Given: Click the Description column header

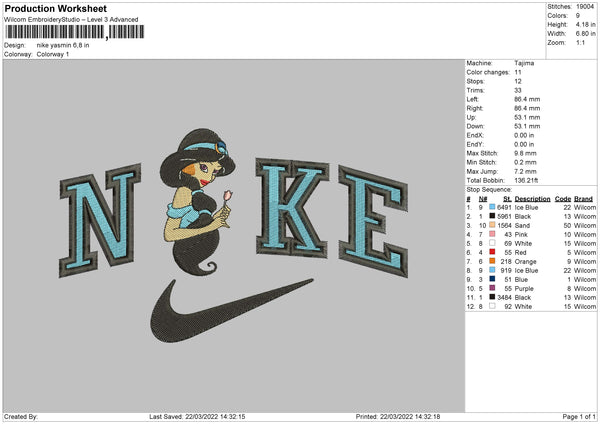Looking at the screenshot, I should (x=532, y=199).
